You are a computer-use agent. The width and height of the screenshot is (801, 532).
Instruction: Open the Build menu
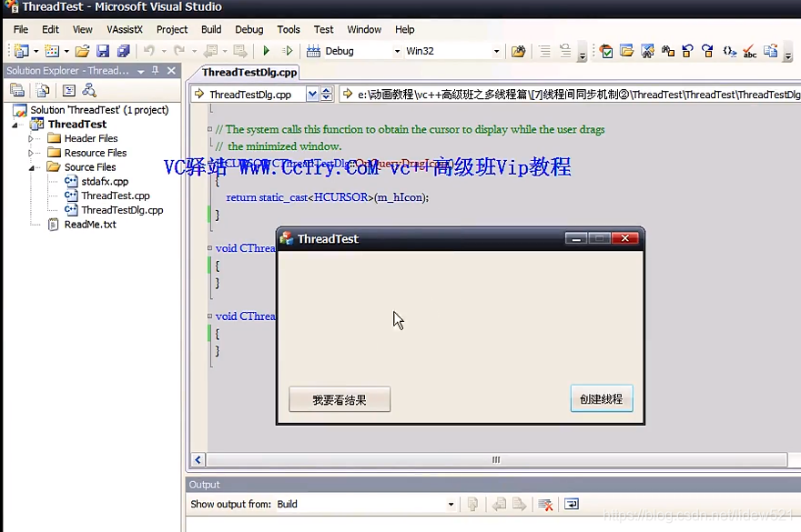(211, 29)
